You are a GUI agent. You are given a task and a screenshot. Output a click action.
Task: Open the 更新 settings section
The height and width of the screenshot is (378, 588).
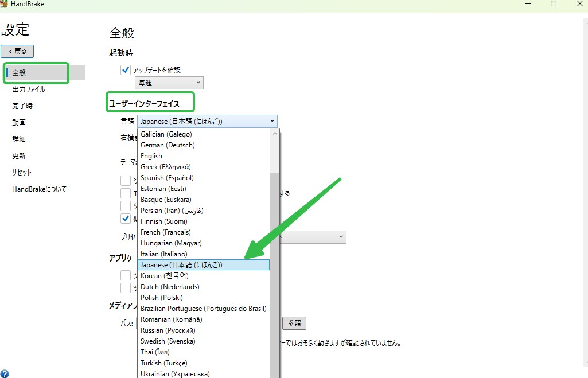point(19,155)
